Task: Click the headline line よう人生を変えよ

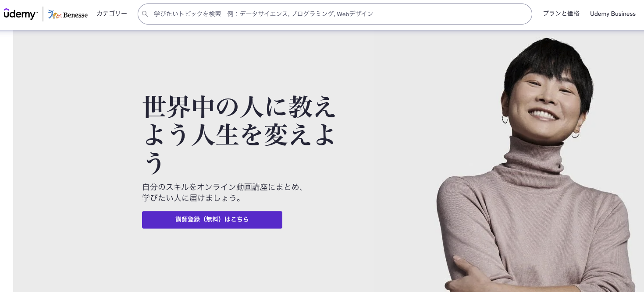Action: (239, 135)
